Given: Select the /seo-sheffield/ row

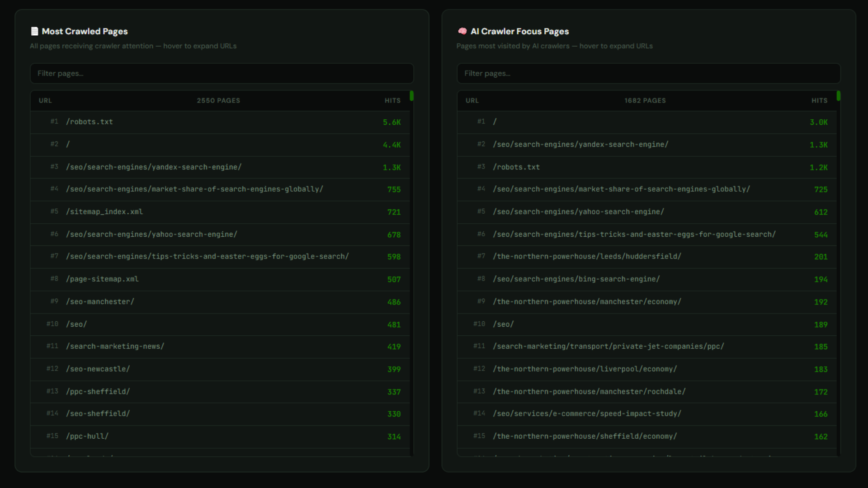Looking at the screenshot, I should pyautogui.click(x=220, y=414).
